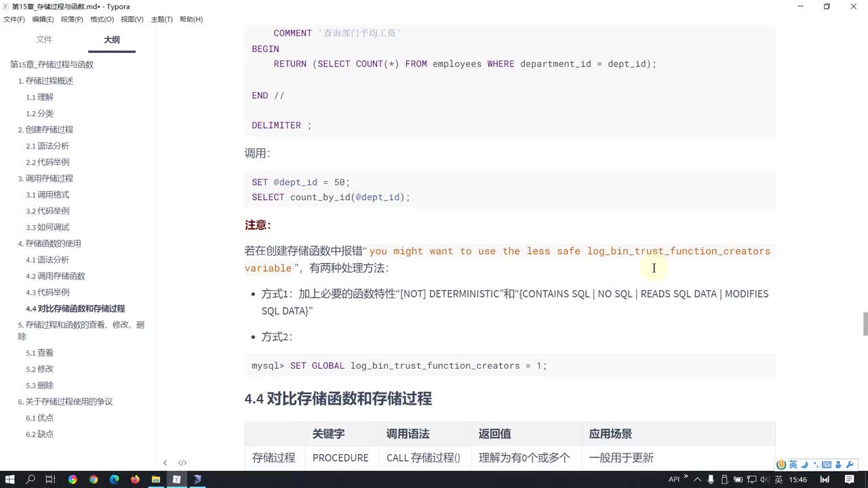Screen dimensions: 868x488
Task: Go to outline item 2.1 语法分析
Action: (x=47, y=146)
